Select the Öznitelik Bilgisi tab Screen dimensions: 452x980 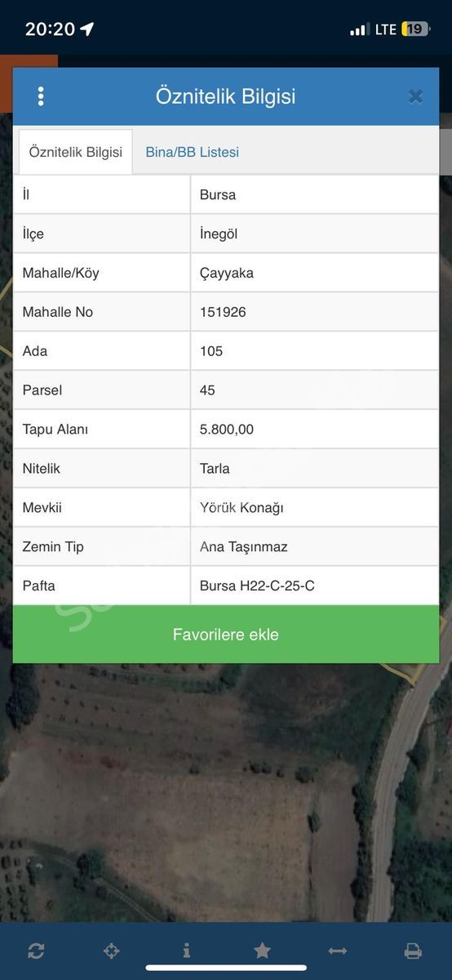pos(76,152)
